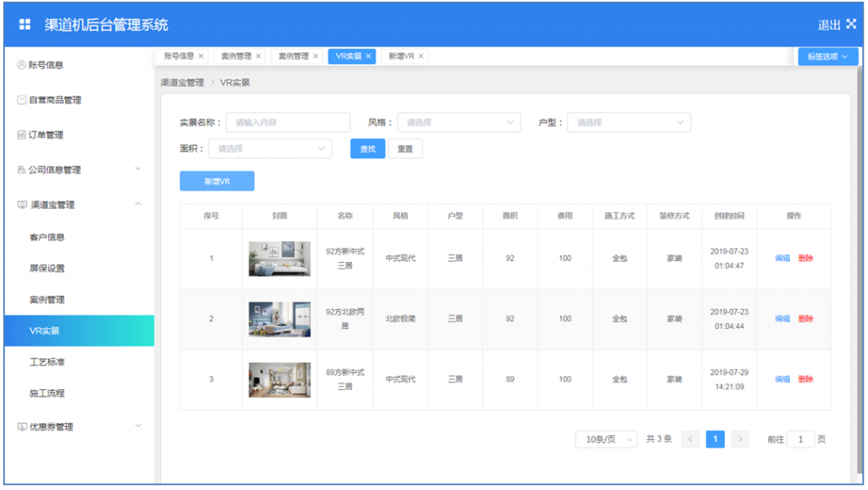Close the 新增VR tab
The image size is (868, 490).
(x=421, y=56)
